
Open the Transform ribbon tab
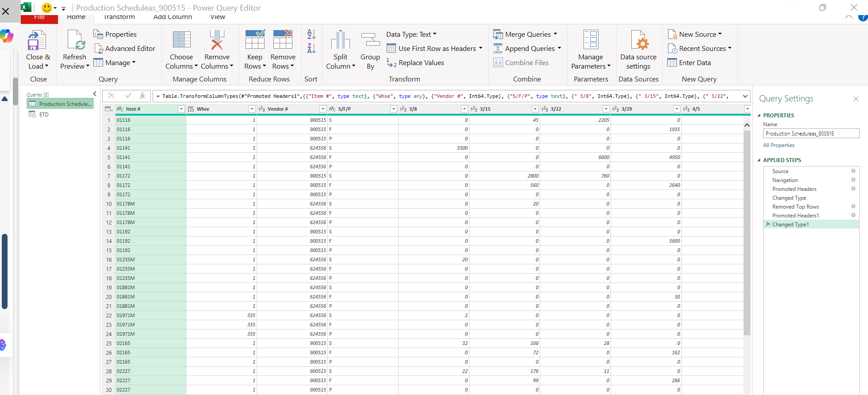[x=119, y=17]
